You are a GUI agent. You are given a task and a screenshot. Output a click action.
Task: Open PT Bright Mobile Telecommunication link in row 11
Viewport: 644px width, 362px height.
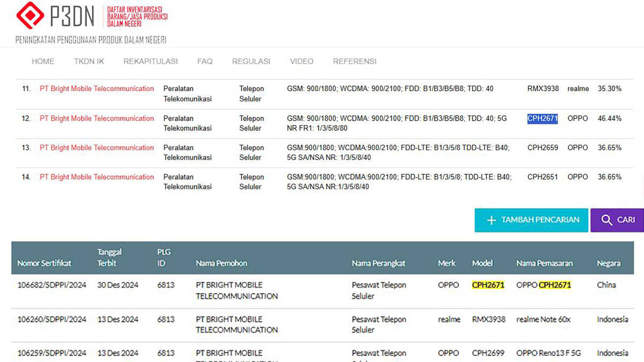tap(97, 88)
